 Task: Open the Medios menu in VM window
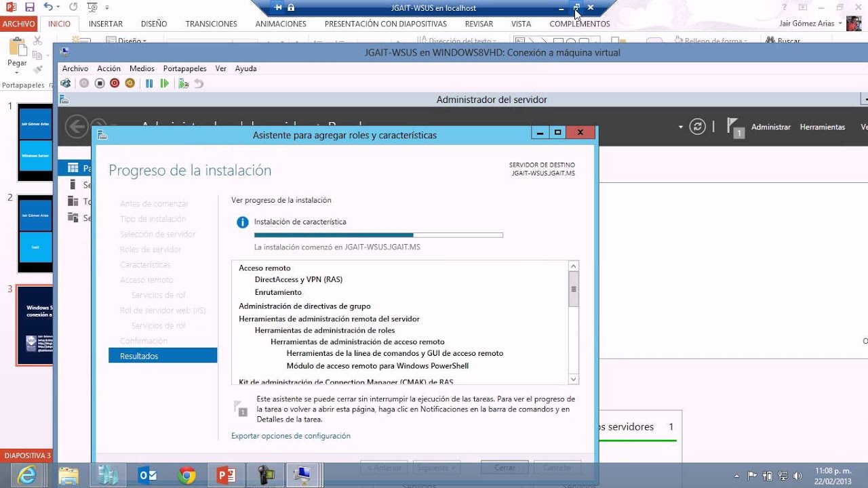click(142, 68)
